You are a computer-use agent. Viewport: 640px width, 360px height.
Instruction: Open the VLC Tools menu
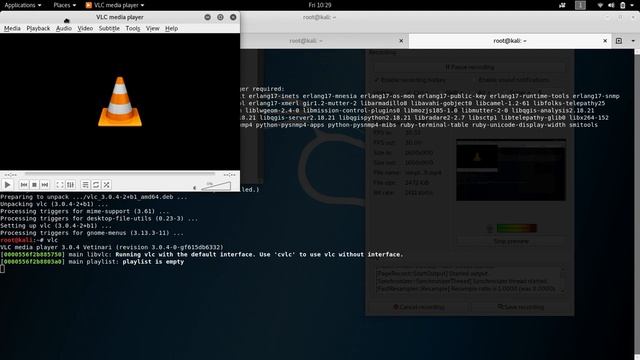click(x=133, y=28)
